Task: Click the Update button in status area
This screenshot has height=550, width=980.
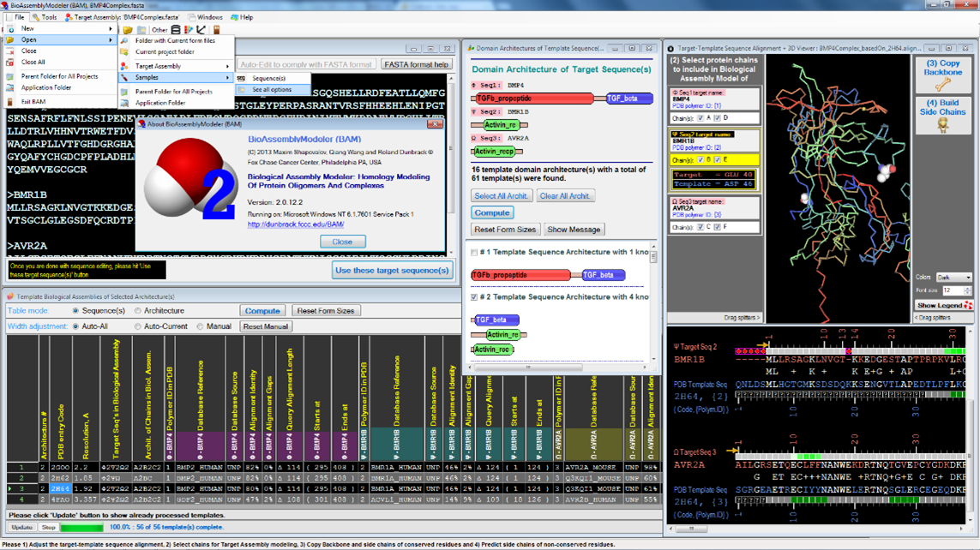Action: (22, 528)
